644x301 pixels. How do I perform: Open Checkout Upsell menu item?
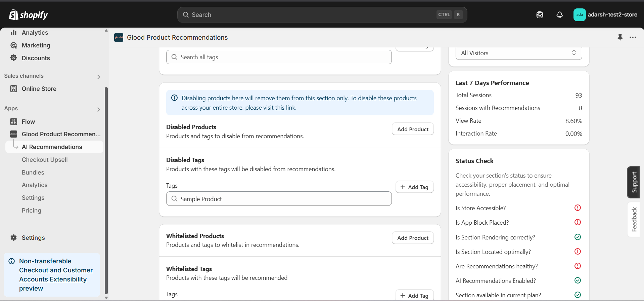tap(45, 160)
